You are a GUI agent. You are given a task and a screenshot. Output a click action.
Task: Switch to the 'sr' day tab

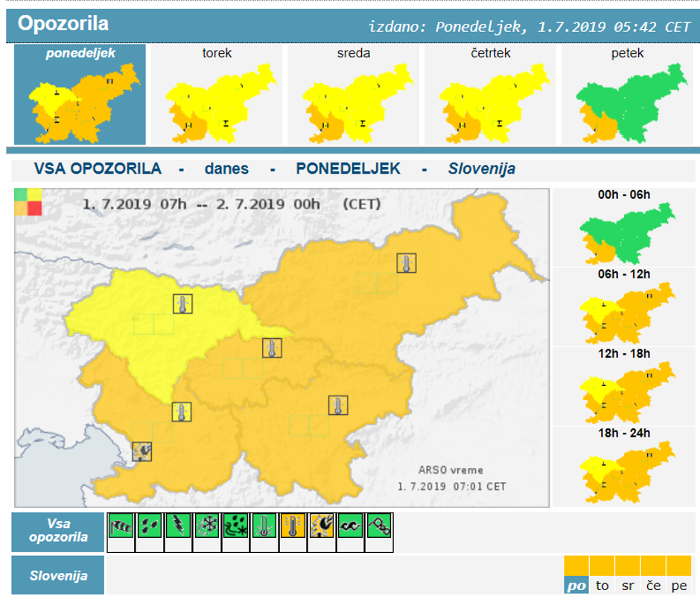(628, 586)
